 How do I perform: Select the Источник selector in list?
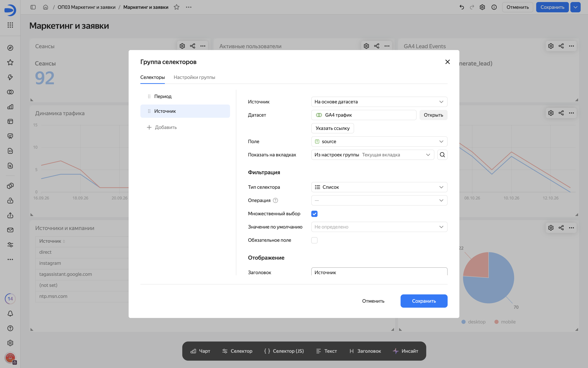(x=185, y=111)
